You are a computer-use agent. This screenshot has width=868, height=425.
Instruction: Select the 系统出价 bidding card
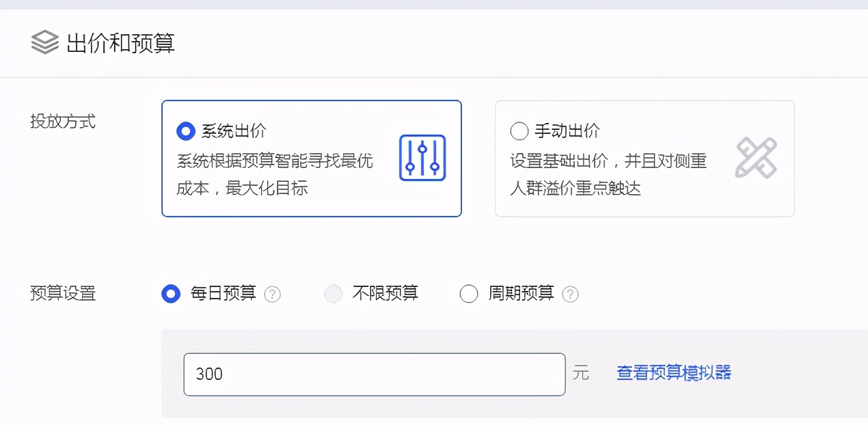(311, 158)
